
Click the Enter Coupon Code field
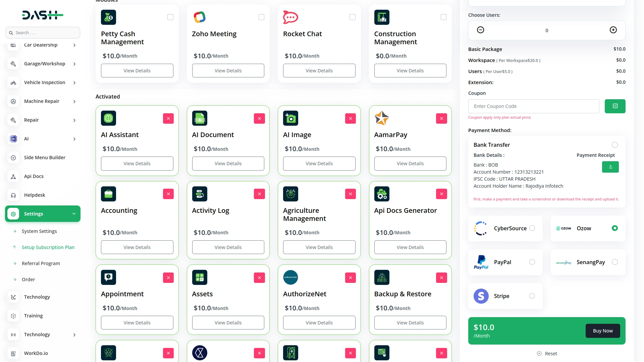[533, 106]
